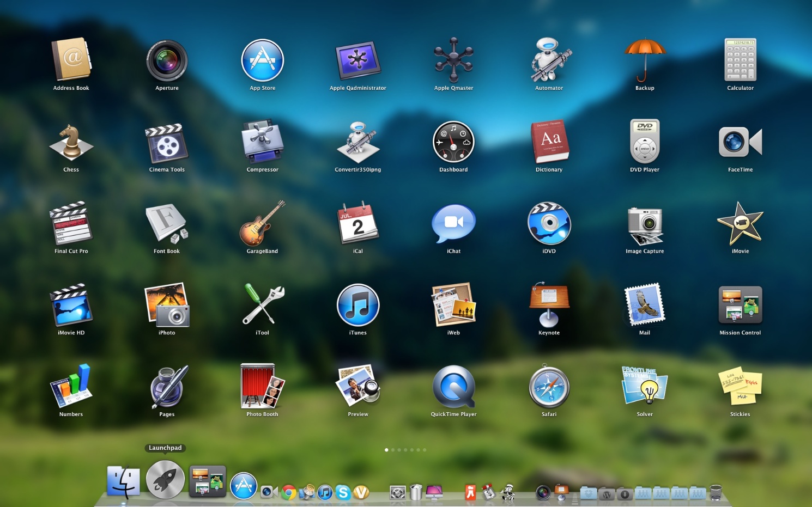Start GarageBand

point(263,223)
